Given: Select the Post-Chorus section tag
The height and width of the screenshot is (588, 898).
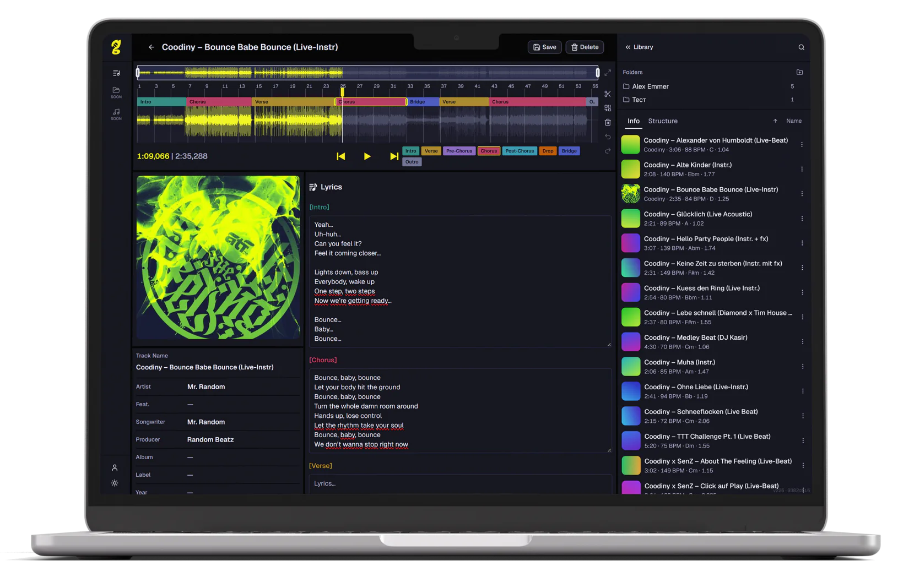Looking at the screenshot, I should tap(520, 151).
